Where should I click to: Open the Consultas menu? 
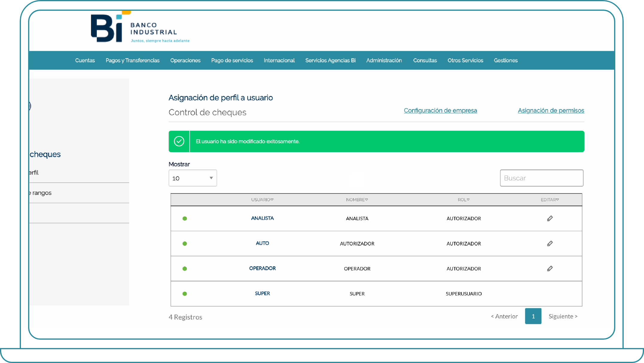pos(425,60)
